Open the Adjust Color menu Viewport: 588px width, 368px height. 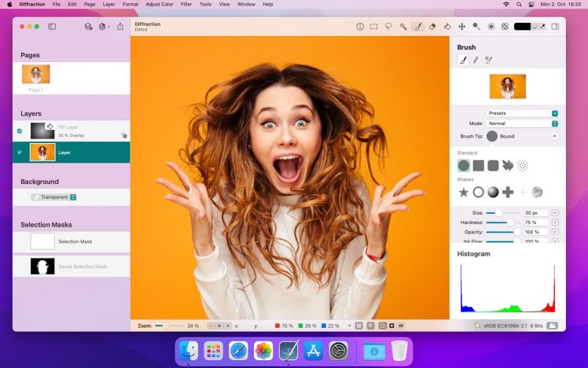[x=160, y=4]
